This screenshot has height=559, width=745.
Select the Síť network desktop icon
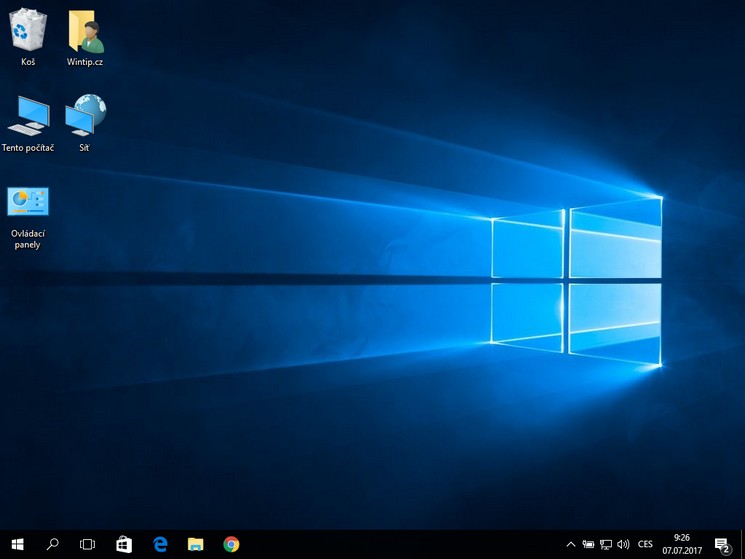point(85,114)
